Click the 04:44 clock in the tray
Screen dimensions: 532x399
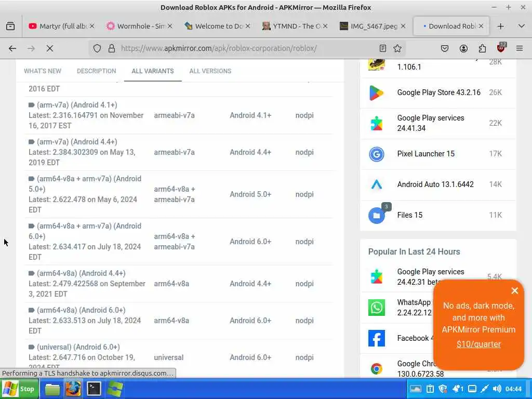[513, 389]
